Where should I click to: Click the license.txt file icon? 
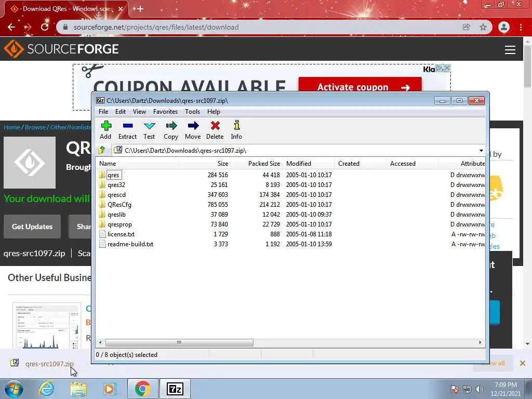[x=102, y=234]
